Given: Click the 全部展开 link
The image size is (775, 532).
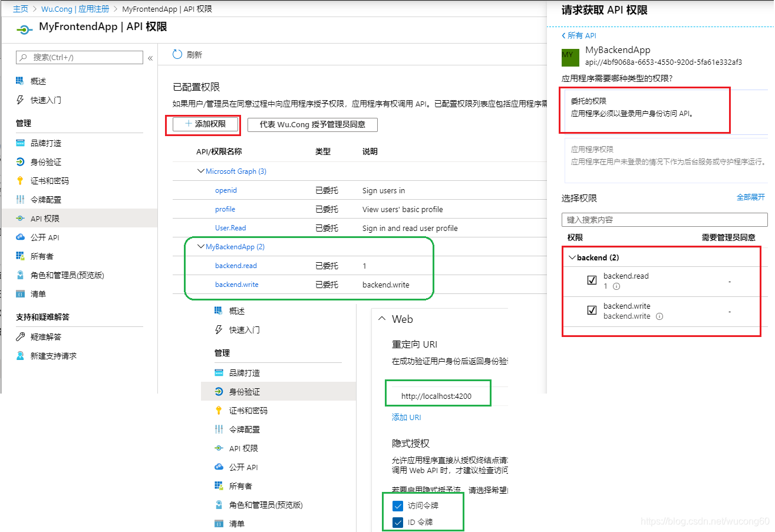Looking at the screenshot, I should pos(751,197).
